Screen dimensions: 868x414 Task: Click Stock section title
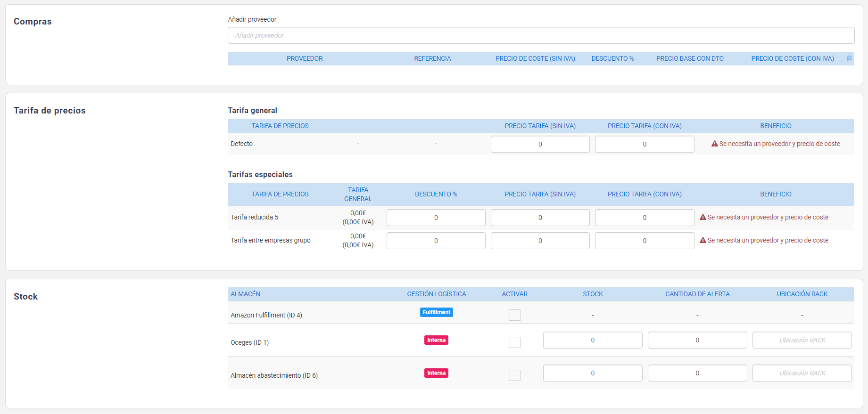[25, 297]
